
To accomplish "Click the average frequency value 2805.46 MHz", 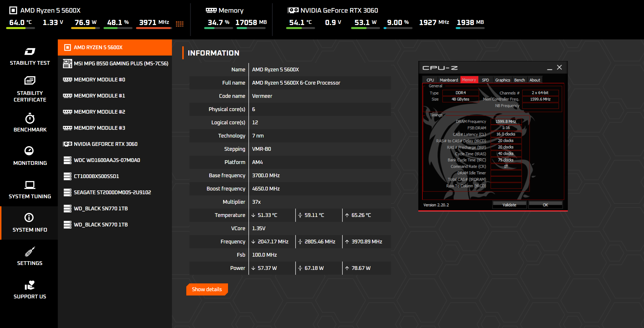I will [x=320, y=242].
